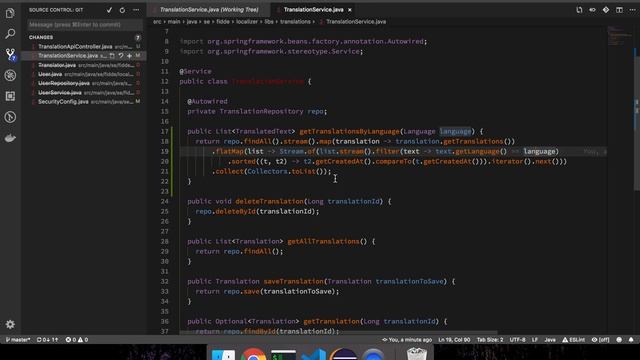Viewport: 640px width, 360px height.
Task: Change the Java language mode
Action: click(550, 340)
